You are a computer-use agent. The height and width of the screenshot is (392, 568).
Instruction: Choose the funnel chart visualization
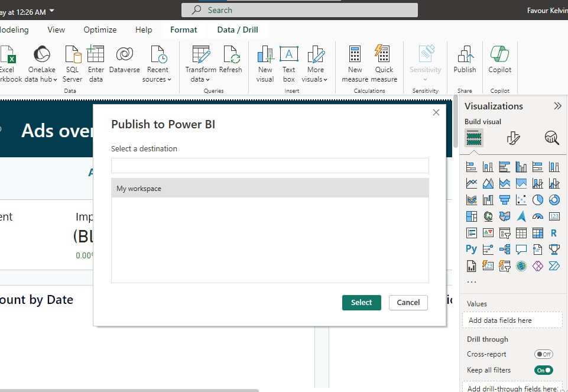click(x=504, y=200)
